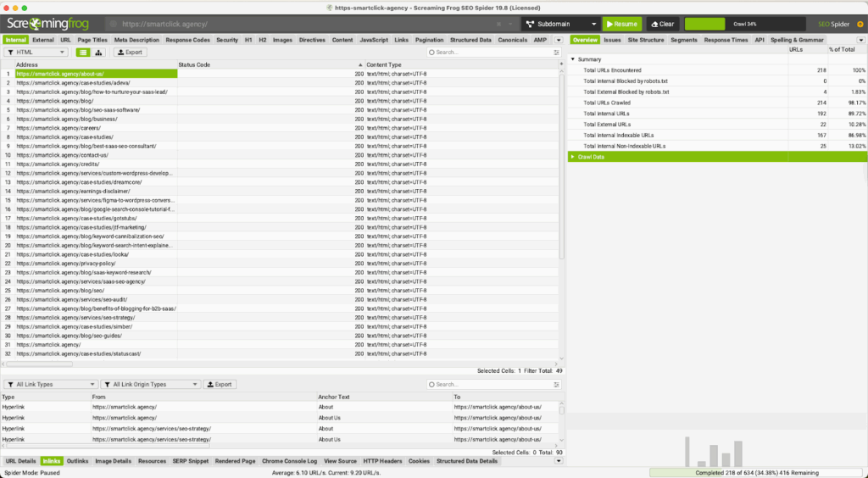Clear the URL bar with the x icon
The height and width of the screenshot is (478, 868).
pyautogui.click(x=498, y=25)
